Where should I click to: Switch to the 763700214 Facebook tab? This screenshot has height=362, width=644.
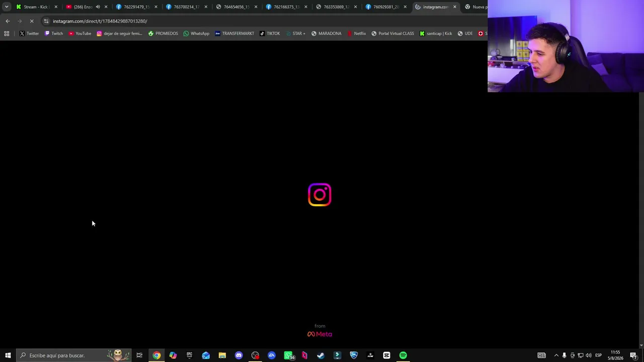tap(187, 7)
